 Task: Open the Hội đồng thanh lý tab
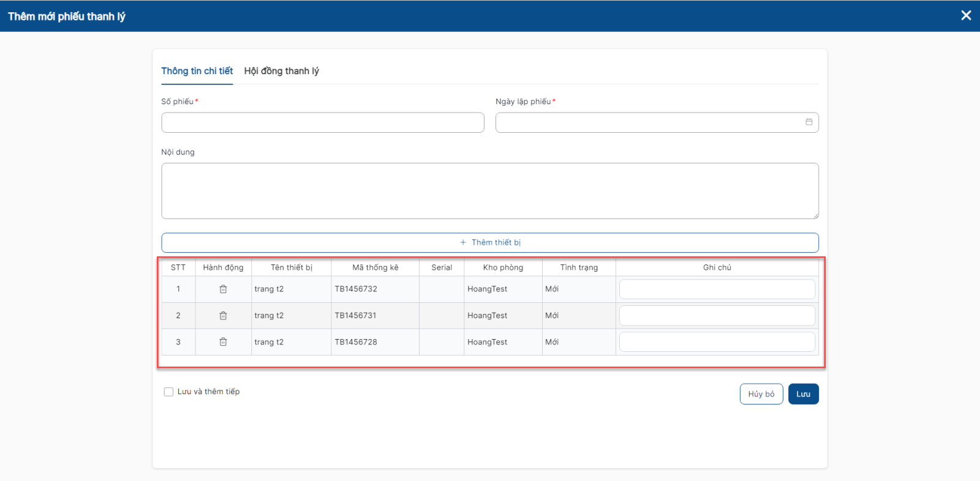tap(282, 71)
